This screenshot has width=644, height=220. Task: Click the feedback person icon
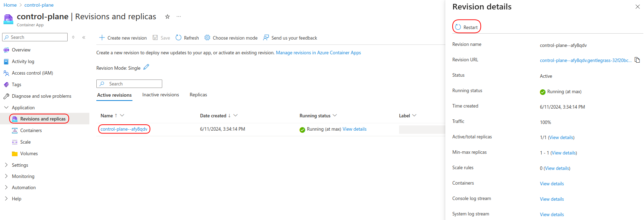(266, 37)
